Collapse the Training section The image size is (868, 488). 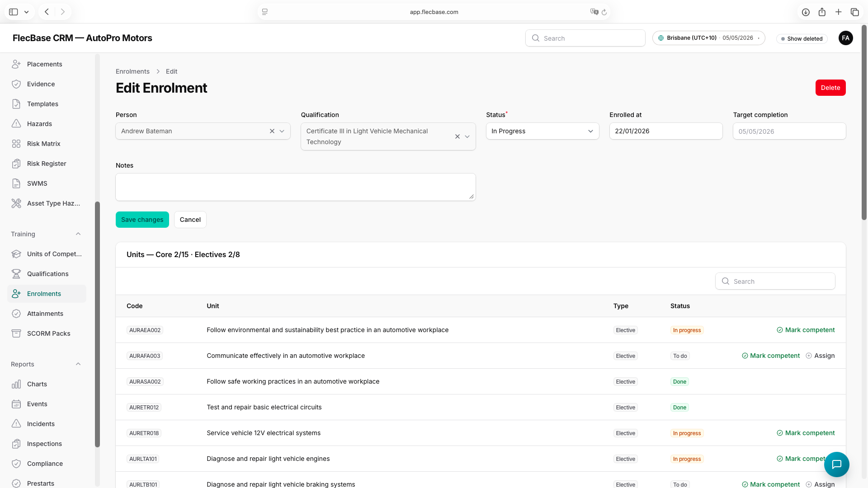click(78, 234)
